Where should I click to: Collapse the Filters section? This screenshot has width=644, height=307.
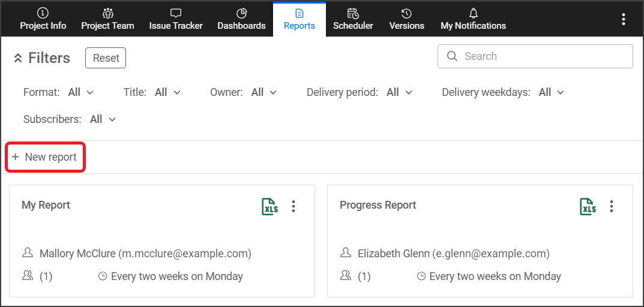[18, 58]
